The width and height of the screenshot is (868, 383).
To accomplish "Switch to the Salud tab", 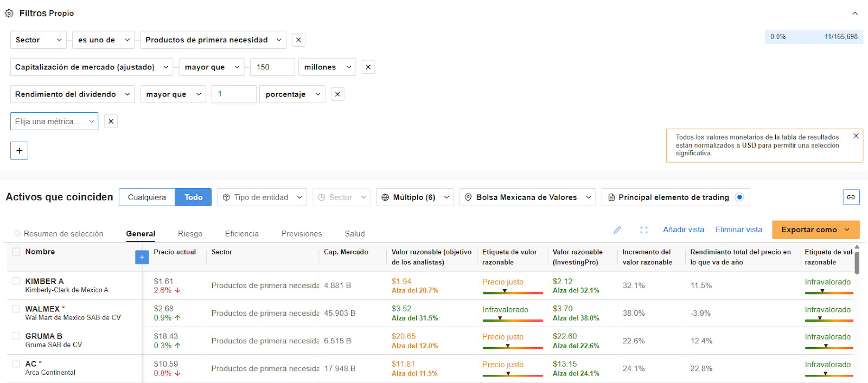I will (x=355, y=234).
